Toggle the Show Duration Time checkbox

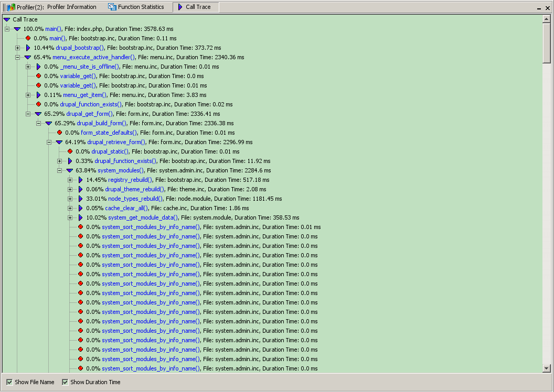click(x=65, y=382)
